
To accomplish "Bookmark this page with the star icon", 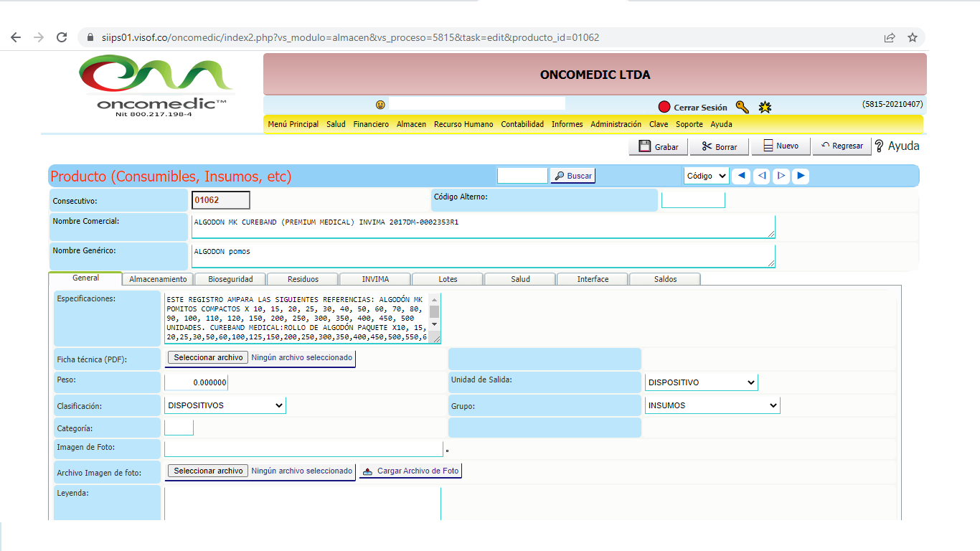I will point(912,37).
